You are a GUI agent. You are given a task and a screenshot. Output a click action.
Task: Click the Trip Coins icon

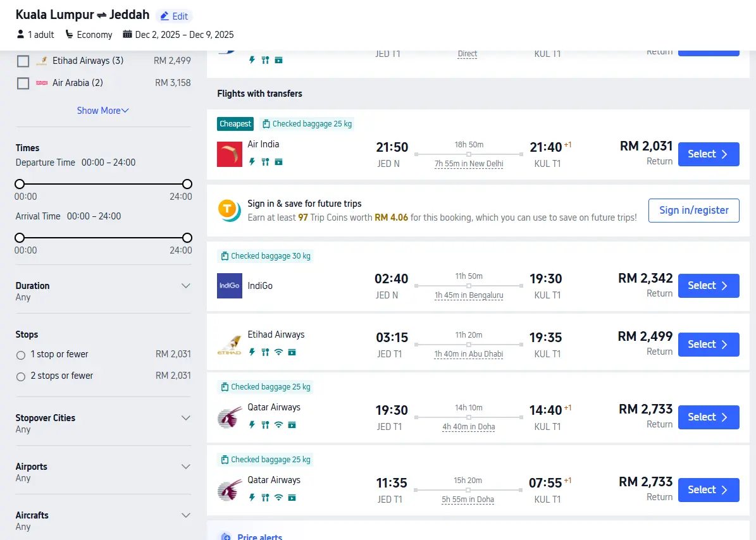tap(229, 210)
